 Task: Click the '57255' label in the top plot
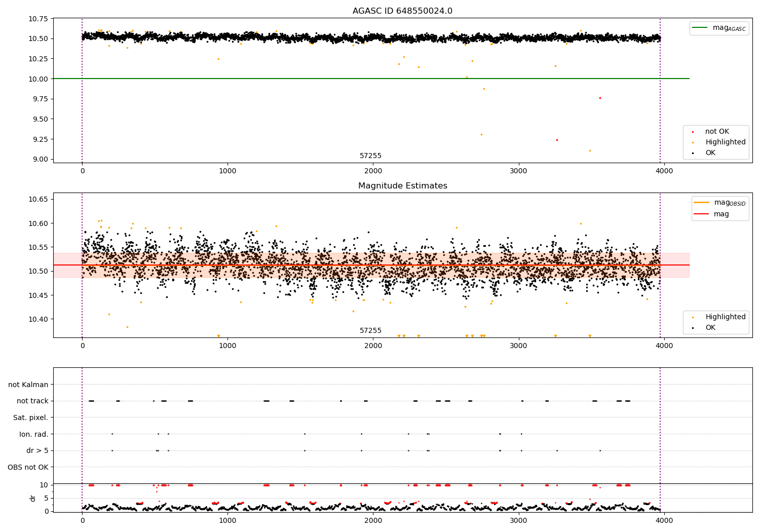(x=370, y=156)
